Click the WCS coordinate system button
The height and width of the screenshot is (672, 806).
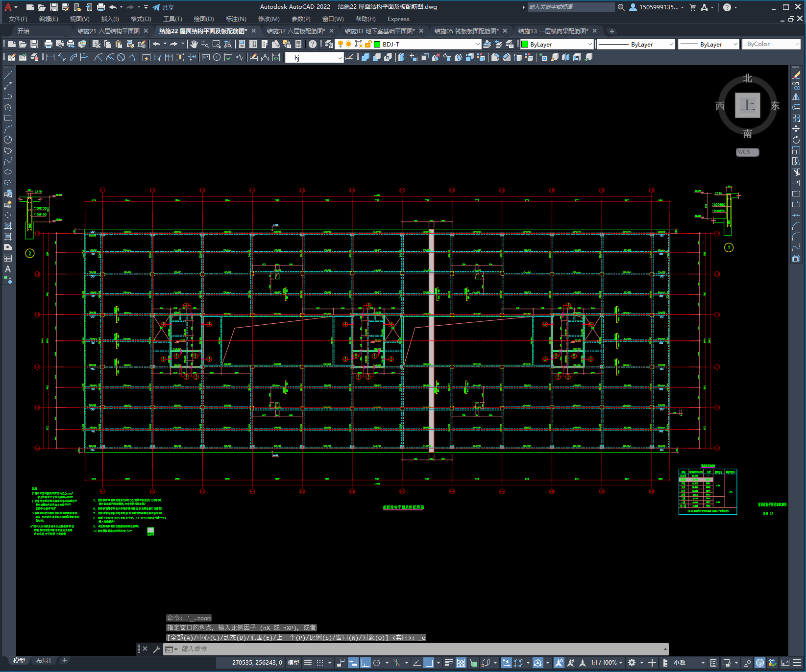(747, 152)
